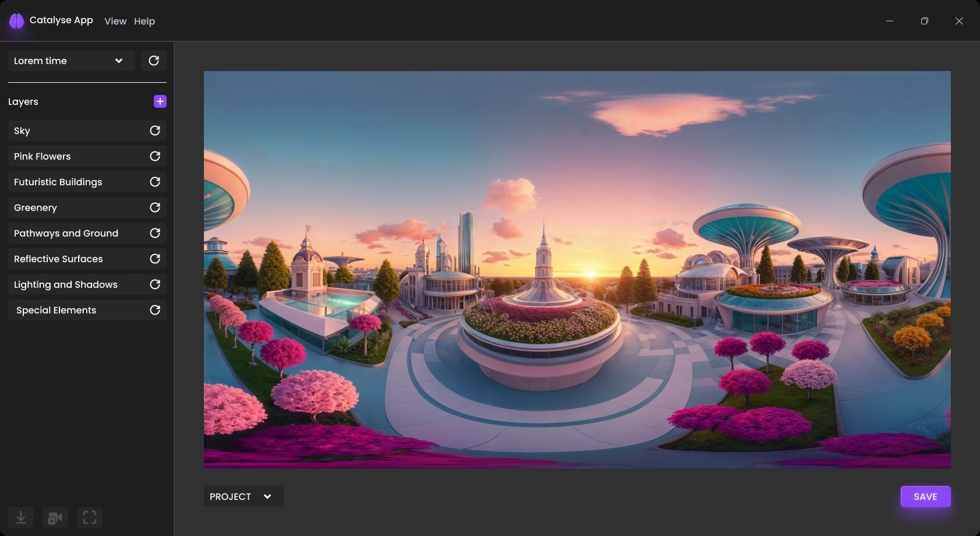The image size is (980, 536).
Task: Click the download icon at bottom left
Action: [x=21, y=517]
